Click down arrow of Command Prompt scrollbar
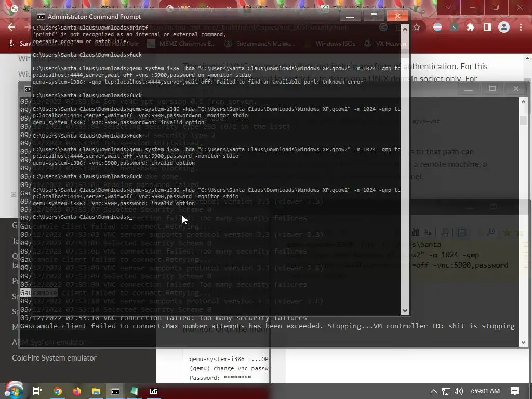The image size is (532, 399). click(x=404, y=311)
